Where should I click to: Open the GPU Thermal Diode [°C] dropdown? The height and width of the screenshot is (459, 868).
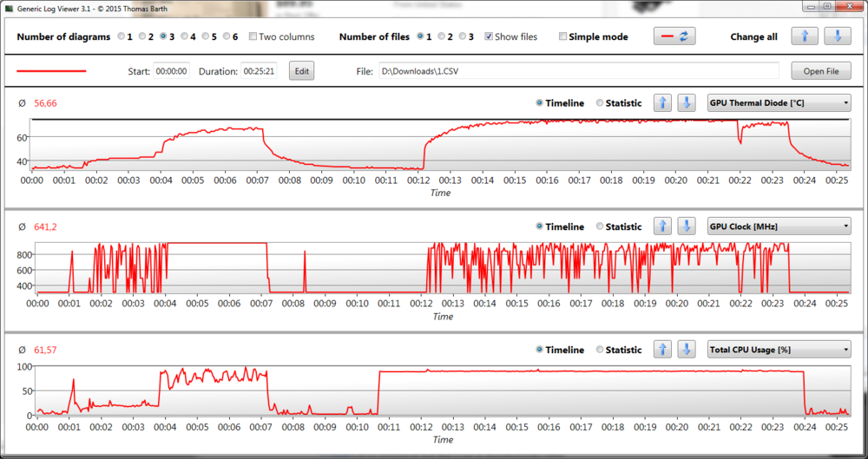click(x=779, y=102)
